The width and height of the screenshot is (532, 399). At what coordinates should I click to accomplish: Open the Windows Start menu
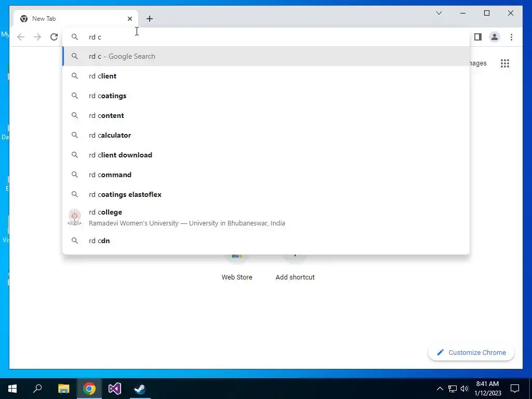point(12,389)
